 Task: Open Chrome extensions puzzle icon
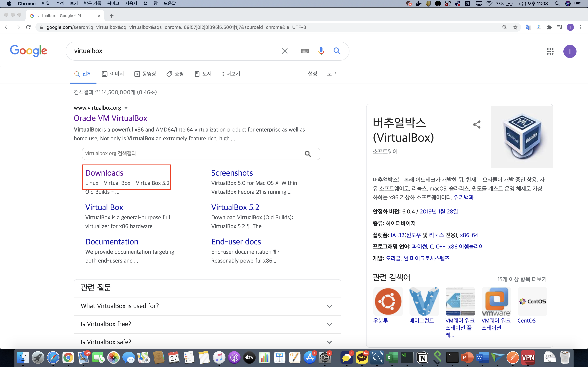[x=549, y=27]
